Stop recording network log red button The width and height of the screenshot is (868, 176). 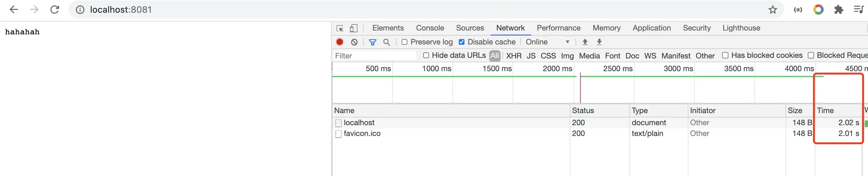click(340, 42)
